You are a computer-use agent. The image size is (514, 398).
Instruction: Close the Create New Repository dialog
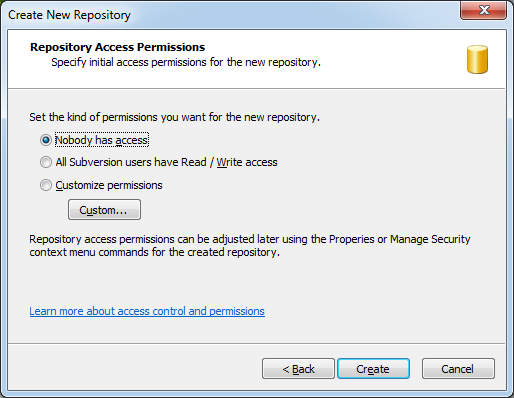(483, 10)
